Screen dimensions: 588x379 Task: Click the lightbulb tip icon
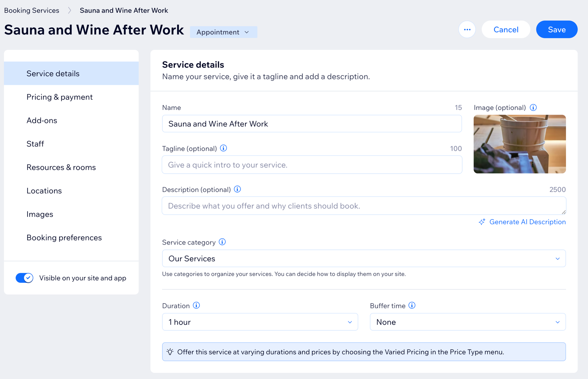click(170, 352)
